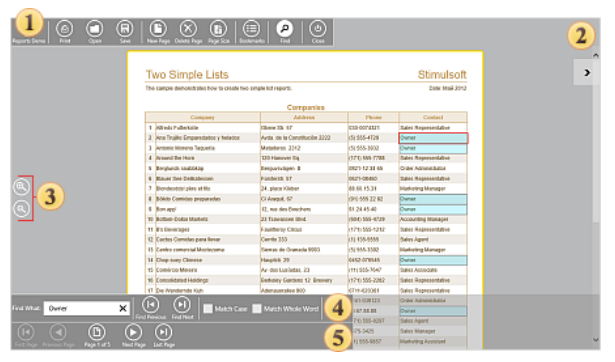This screenshot has width=615, height=362.
Task: Click the scrollbar down arrow
Action: tap(596, 340)
